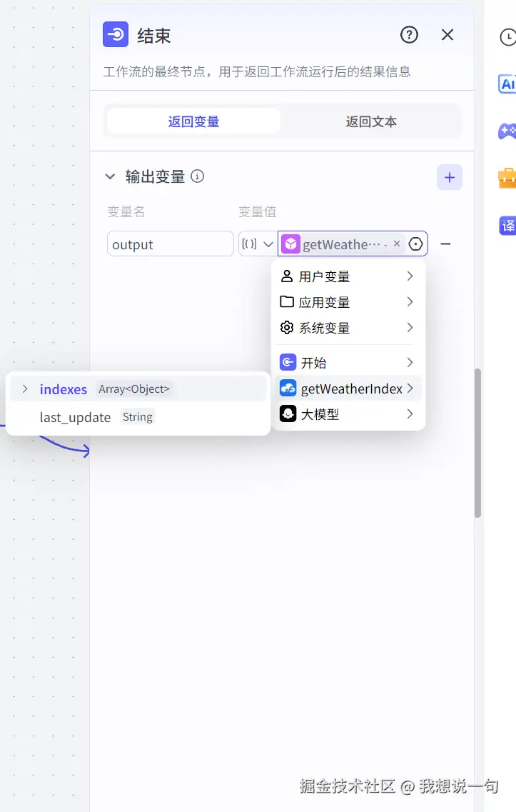Image resolution: width=516 pixels, height=812 pixels.
Task: Click the chevron arrow next to 用户变量
Action: click(410, 276)
